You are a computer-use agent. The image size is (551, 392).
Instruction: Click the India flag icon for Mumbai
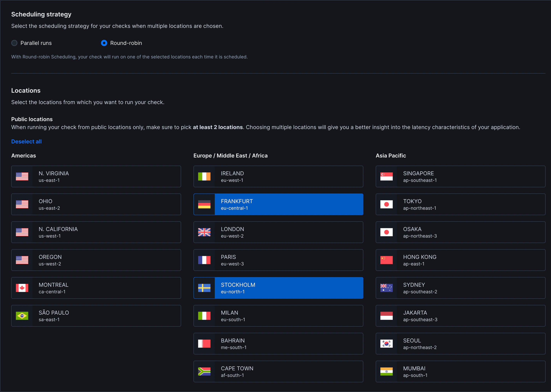pyautogui.click(x=386, y=371)
